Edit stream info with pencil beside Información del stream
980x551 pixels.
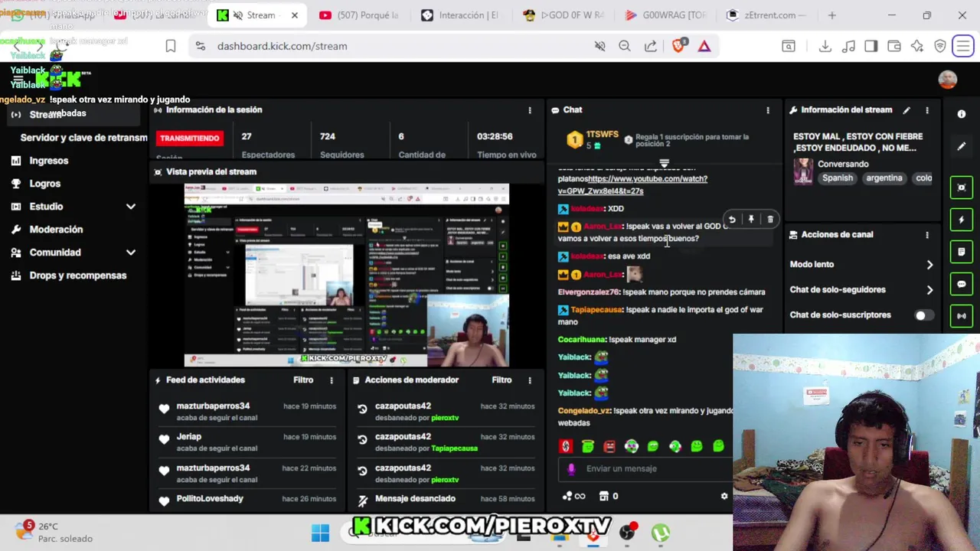coord(906,110)
